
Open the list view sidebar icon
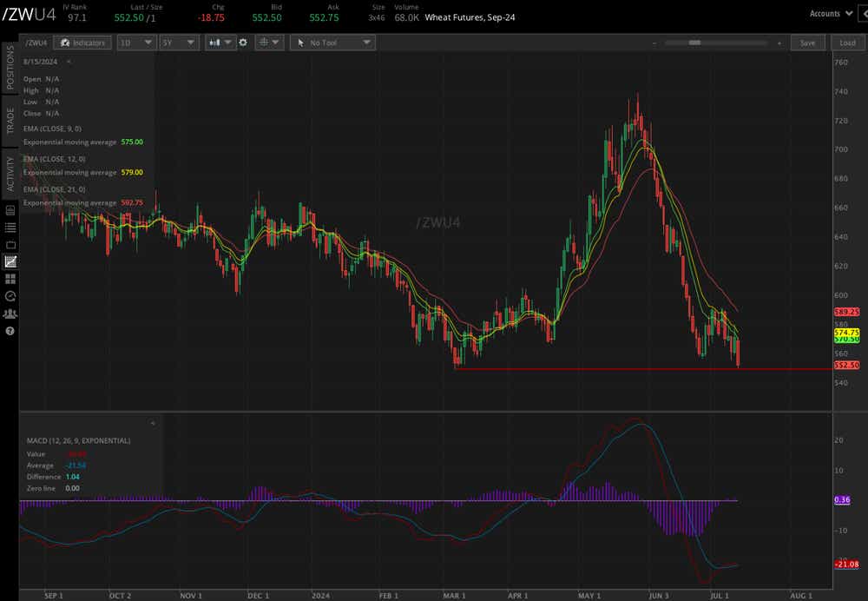pyautogui.click(x=10, y=228)
